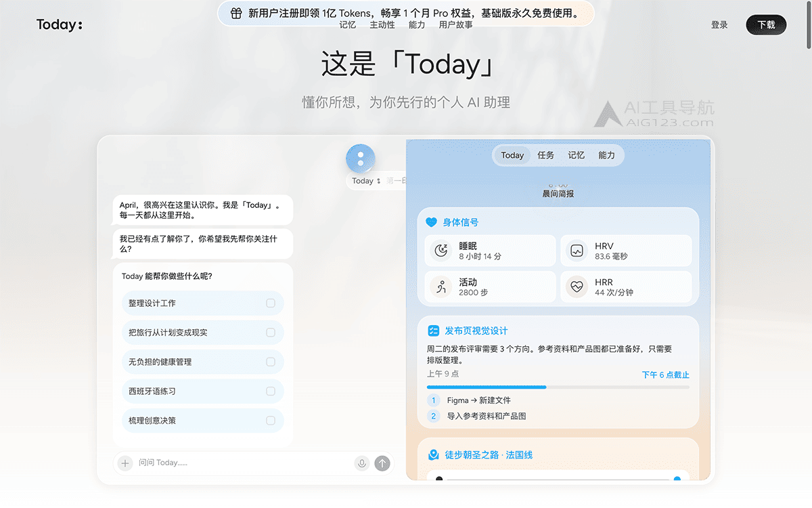Click the Today: logo at top left

pos(60,25)
